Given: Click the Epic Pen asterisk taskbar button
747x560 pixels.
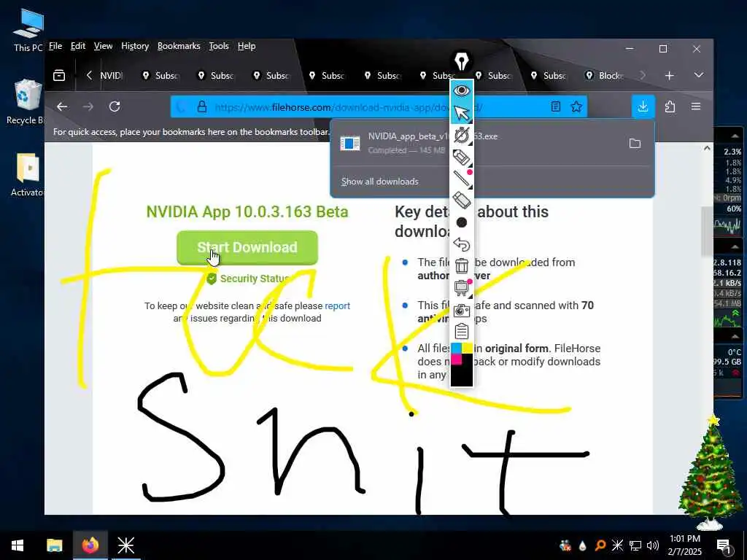Looking at the screenshot, I should [x=125, y=545].
